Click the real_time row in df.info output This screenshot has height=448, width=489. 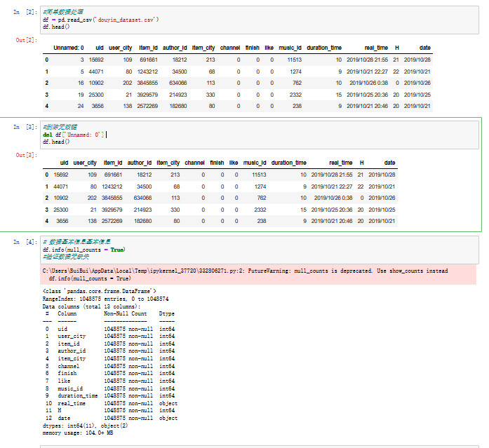pyautogui.click(x=112, y=403)
